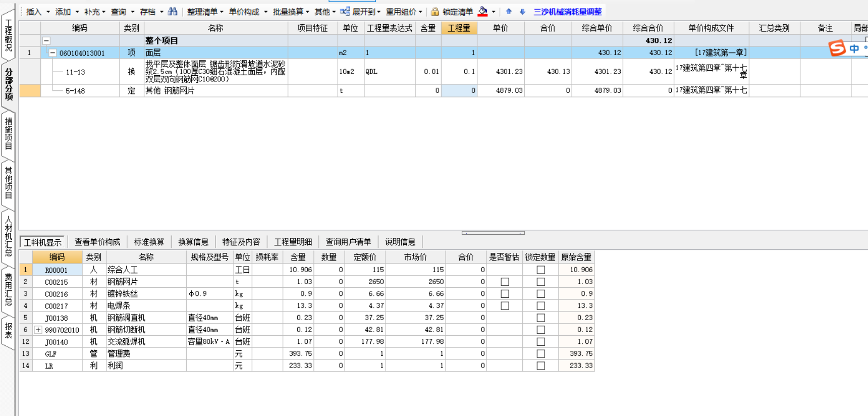Open the 人材机汇总 side tab
The height and width of the screenshot is (416, 868).
click(9, 236)
